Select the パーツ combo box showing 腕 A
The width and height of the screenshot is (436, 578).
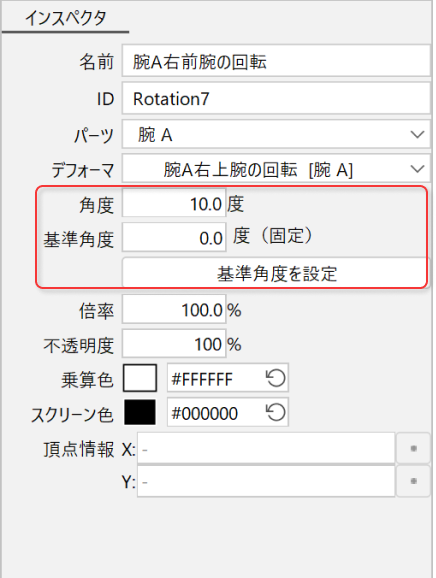(x=276, y=135)
